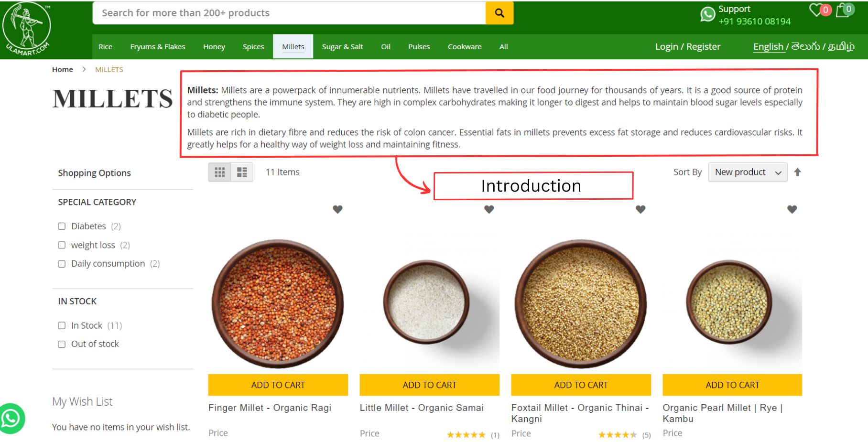Toggle the sort direction arrow
The image size is (868, 442).
(x=798, y=172)
